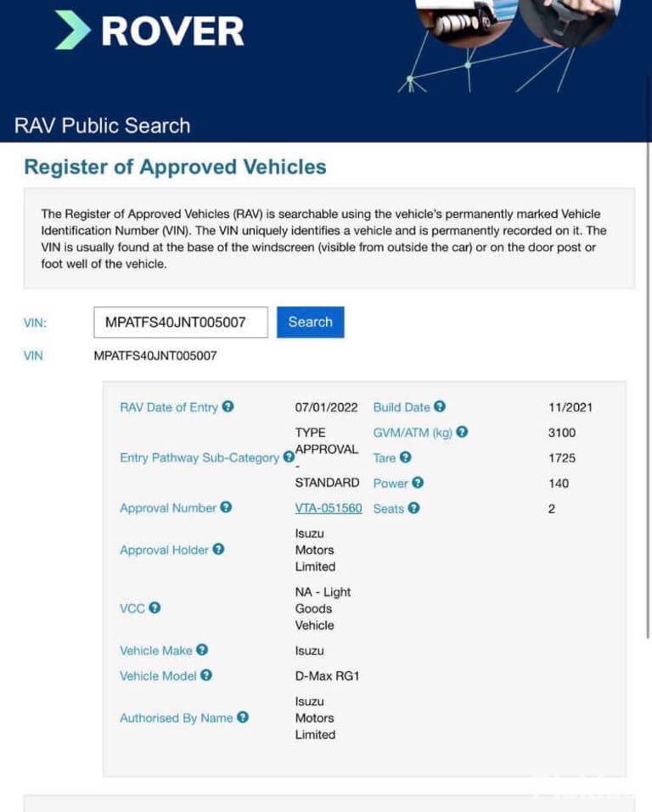Open the Approval Holder help icon
The image size is (652, 812).
pos(219,549)
